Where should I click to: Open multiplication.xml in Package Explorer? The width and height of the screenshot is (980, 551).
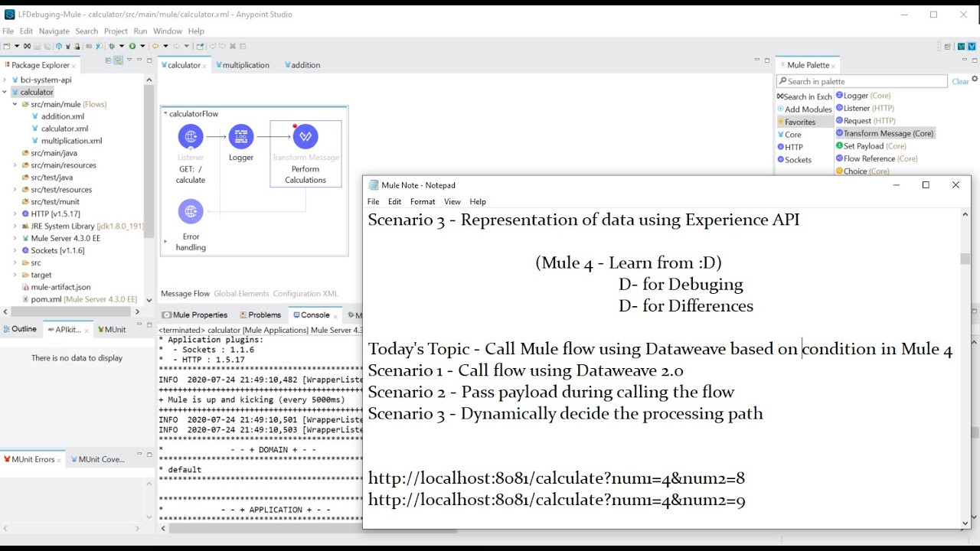tap(66, 141)
